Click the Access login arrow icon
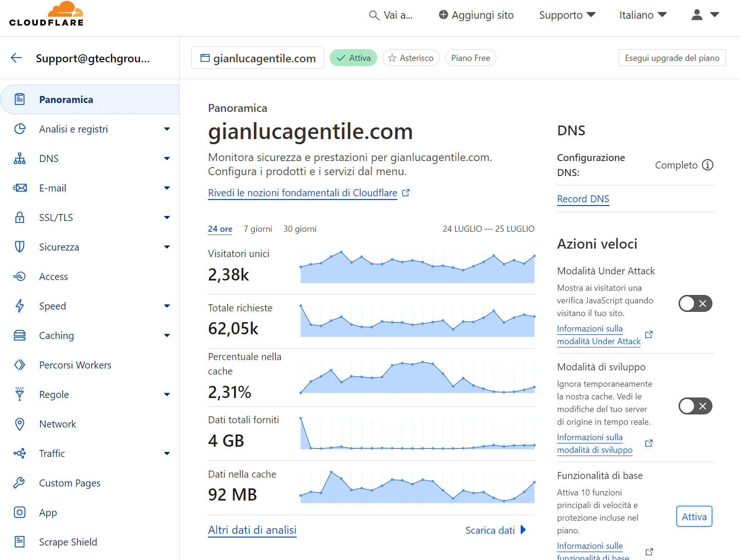740x560 pixels. coord(20,276)
